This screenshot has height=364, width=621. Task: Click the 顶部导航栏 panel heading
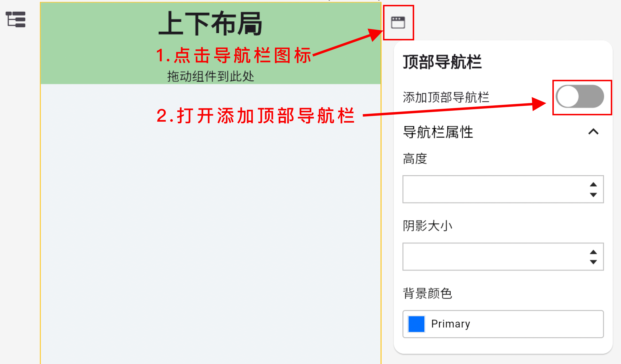click(442, 62)
